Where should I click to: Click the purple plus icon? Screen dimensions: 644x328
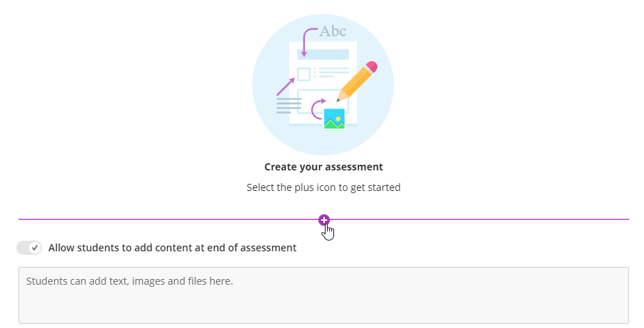(324, 219)
